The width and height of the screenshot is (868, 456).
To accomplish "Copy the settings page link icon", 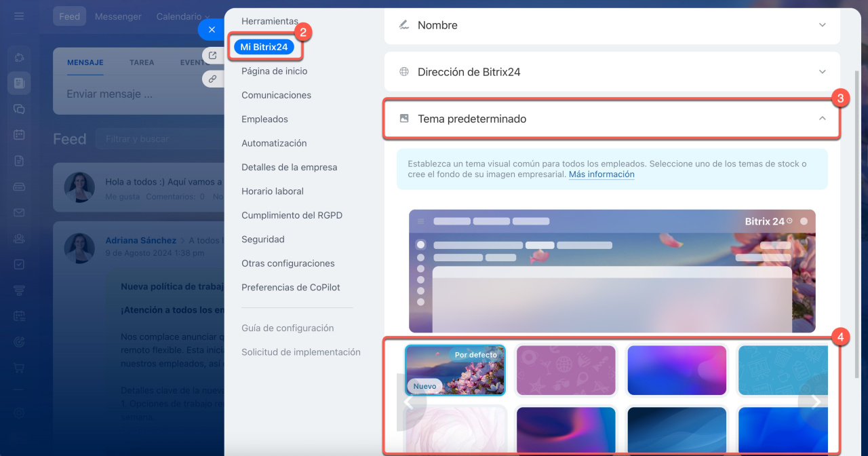I will (212, 79).
